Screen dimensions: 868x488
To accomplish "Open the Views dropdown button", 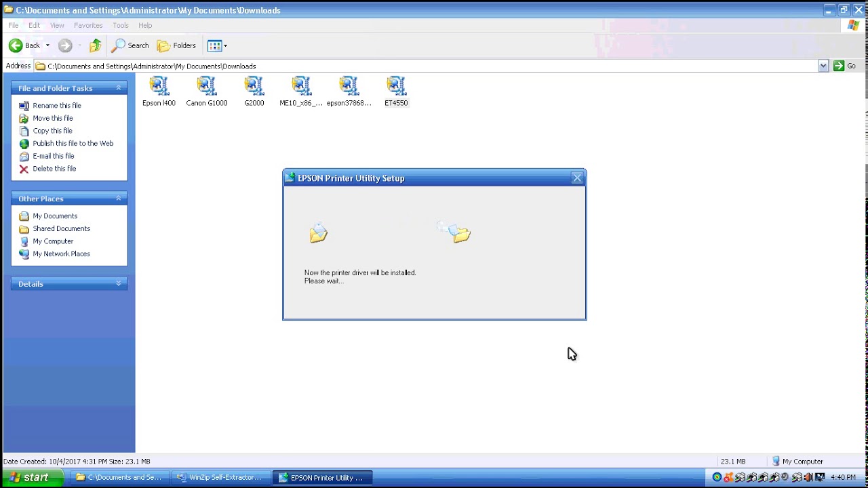I will [x=217, y=45].
